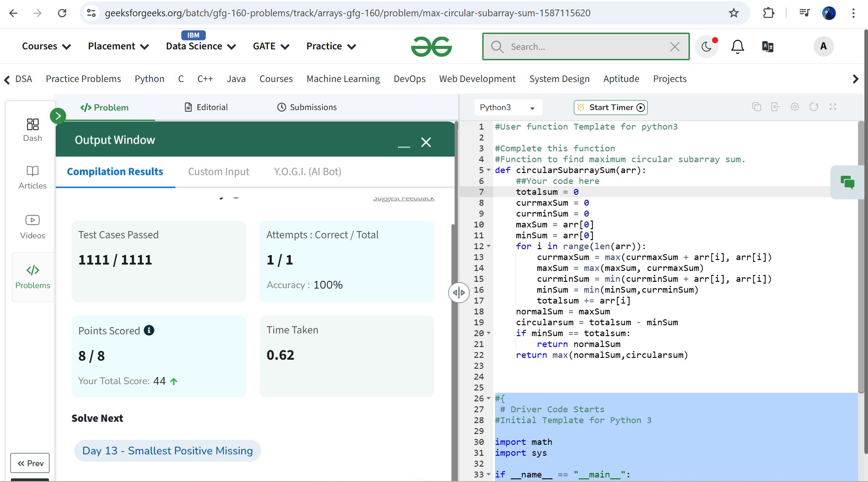Open the editor settings gear

click(795, 107)
